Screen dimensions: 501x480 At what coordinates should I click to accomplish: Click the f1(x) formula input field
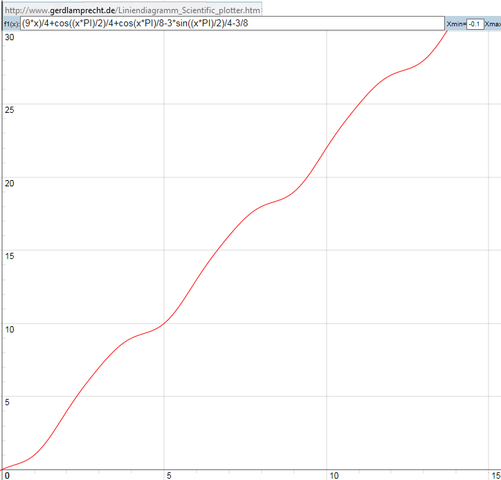click(x=232, y=24)
